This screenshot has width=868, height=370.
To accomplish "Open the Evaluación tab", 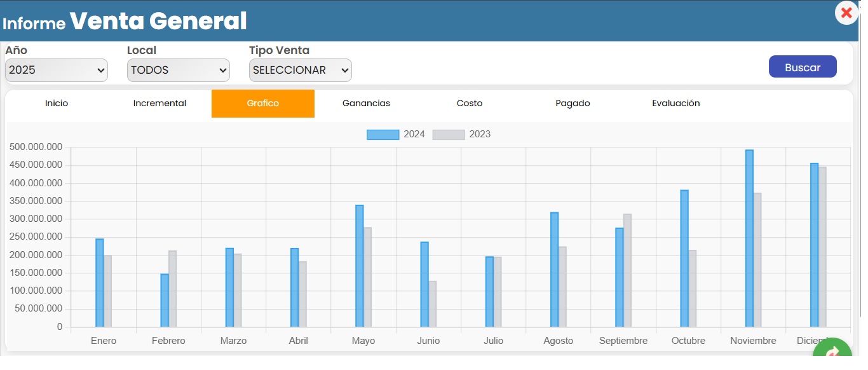I will click(676, 103).
